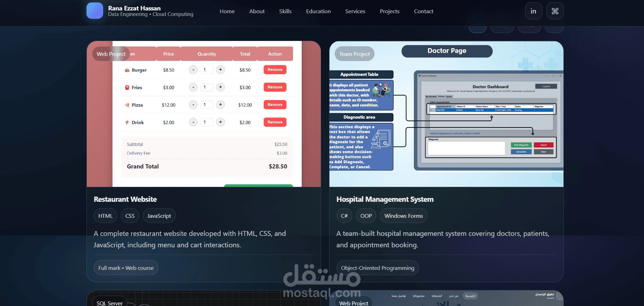Select the JavaScript tag chip
The height and width of the screenshot is (306, 644).
159,216
